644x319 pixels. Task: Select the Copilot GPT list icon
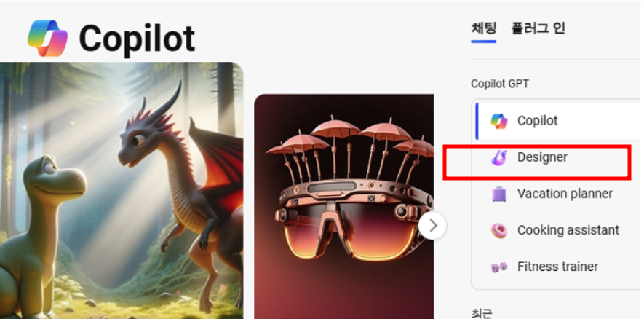499,122
